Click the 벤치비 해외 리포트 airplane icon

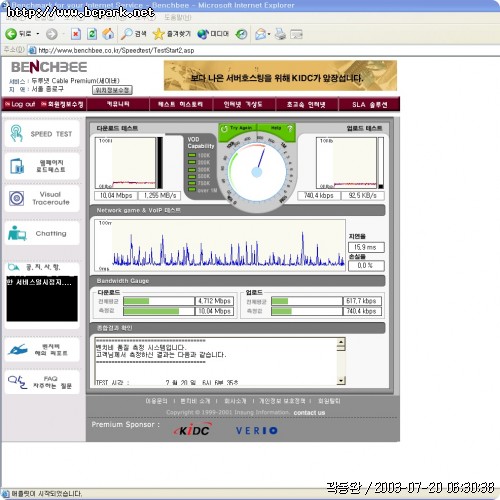(18, 350)
